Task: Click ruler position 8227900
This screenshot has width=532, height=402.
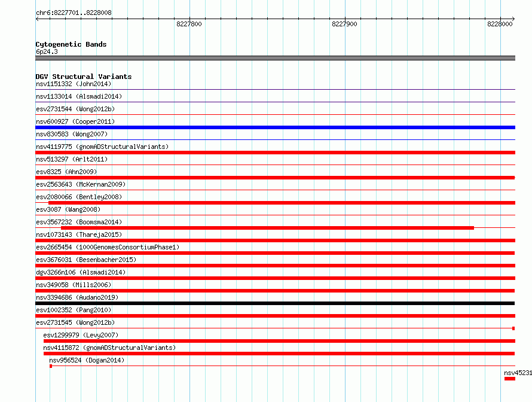Action: [x=344, y=24]
